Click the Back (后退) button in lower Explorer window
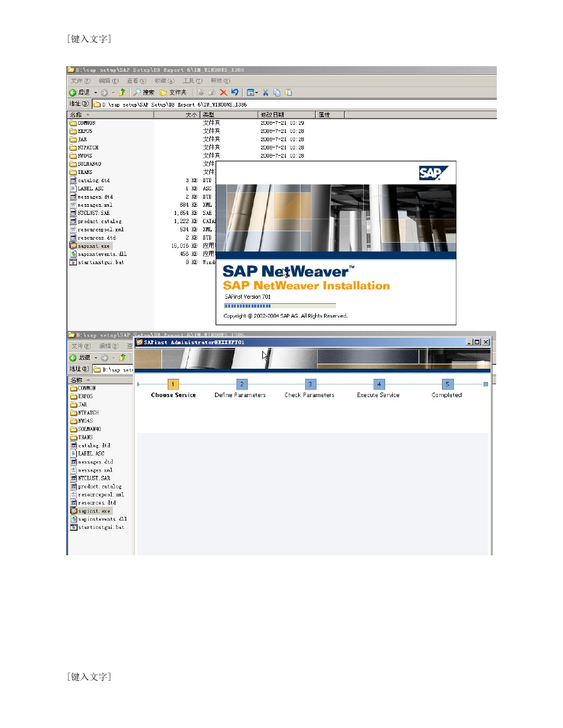The image size is (563, 728). tap(80, 358)
